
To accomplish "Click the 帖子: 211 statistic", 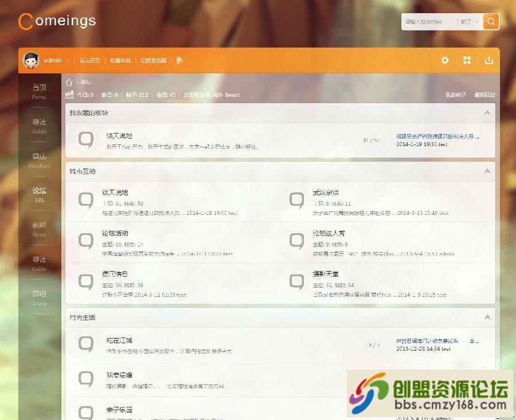I will [x=137, y=95].
